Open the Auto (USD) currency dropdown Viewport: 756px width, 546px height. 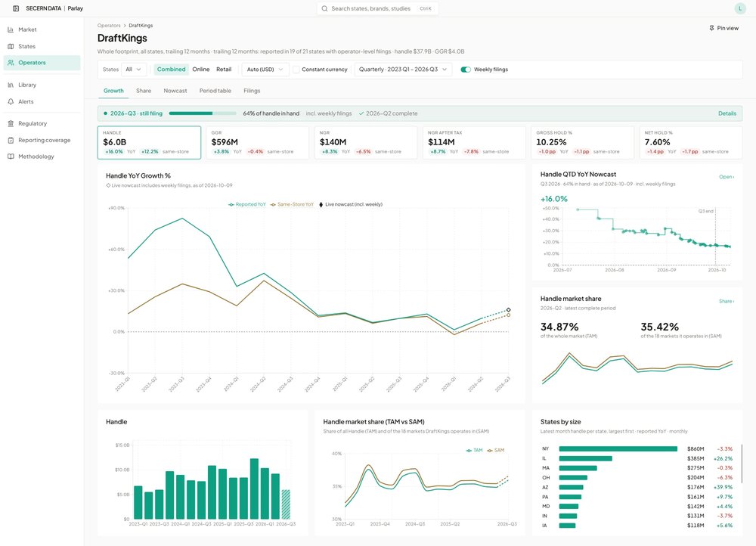[x=265, y=70]
